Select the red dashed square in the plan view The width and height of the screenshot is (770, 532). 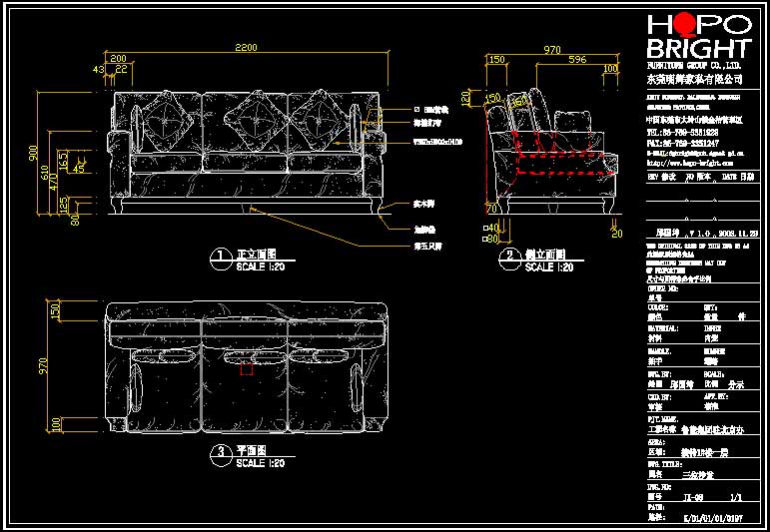247,369
